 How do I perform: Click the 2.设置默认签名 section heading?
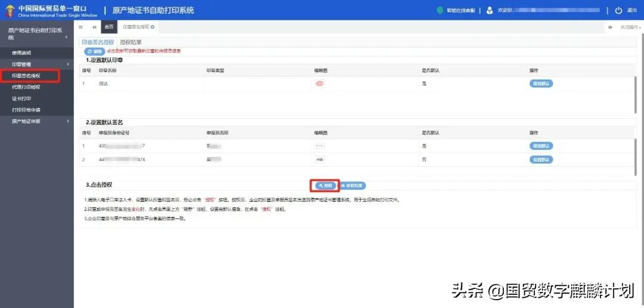click(104, 122)
